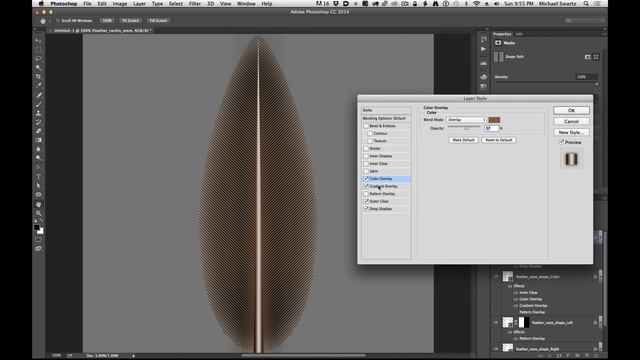Select the History Brush tool
The width and height of the screenshot is (640, 360).
click(38, 122)
